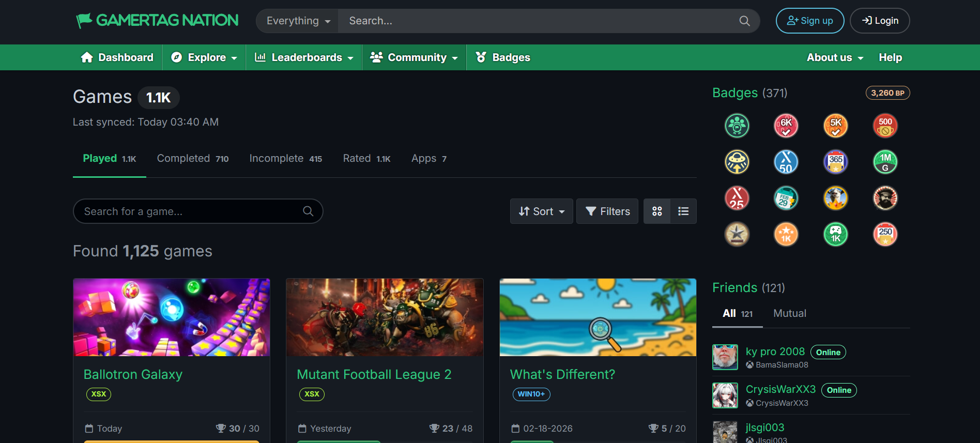Open the Ballotron Galaxy game link
The image size is (980, 443).
(133, 374)
